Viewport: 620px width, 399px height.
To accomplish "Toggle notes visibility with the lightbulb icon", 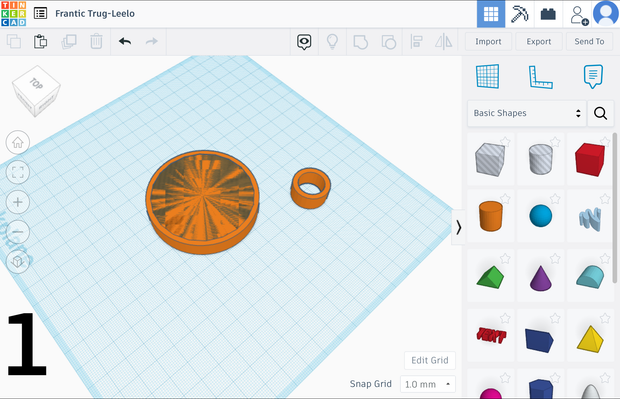I will click(332, 41).
